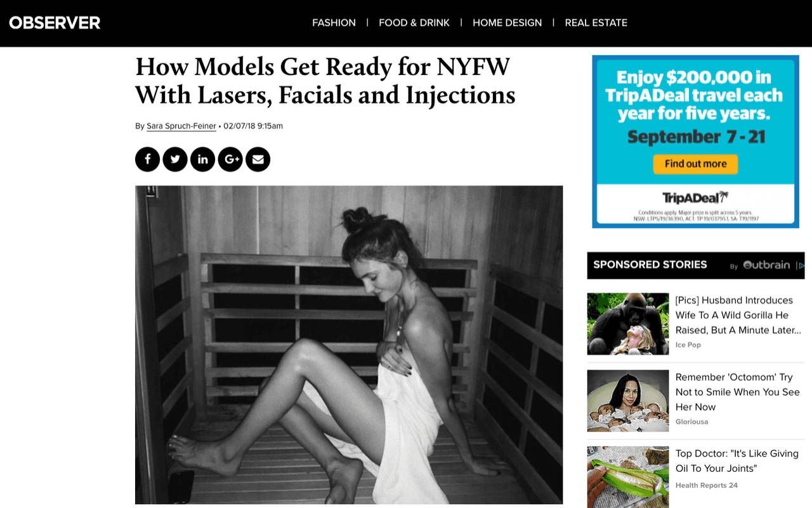This screenshot has width=812, height=508.
Task: Click the Find out more button
Action: click(x=695, y=164)
